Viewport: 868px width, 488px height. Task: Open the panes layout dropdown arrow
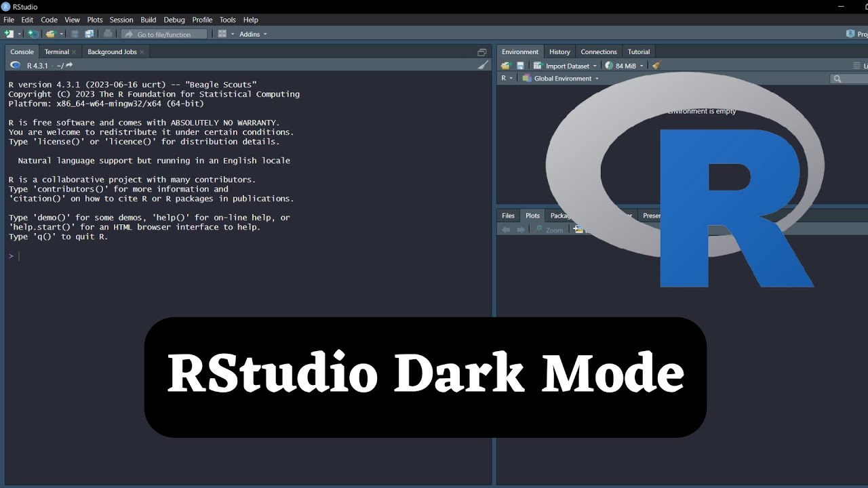[x=233, y=34]
